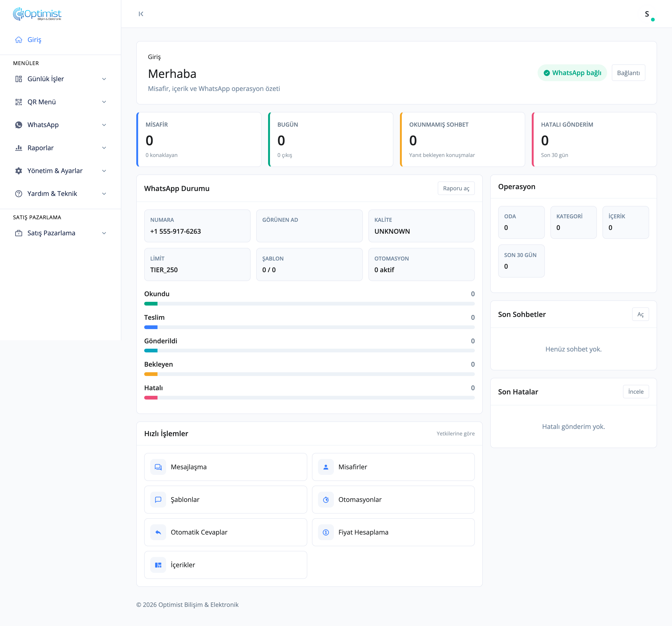The height and width of the screenshot is (626, 672).
Task: Open the QR Menü menu label
Action: point(42,102)
